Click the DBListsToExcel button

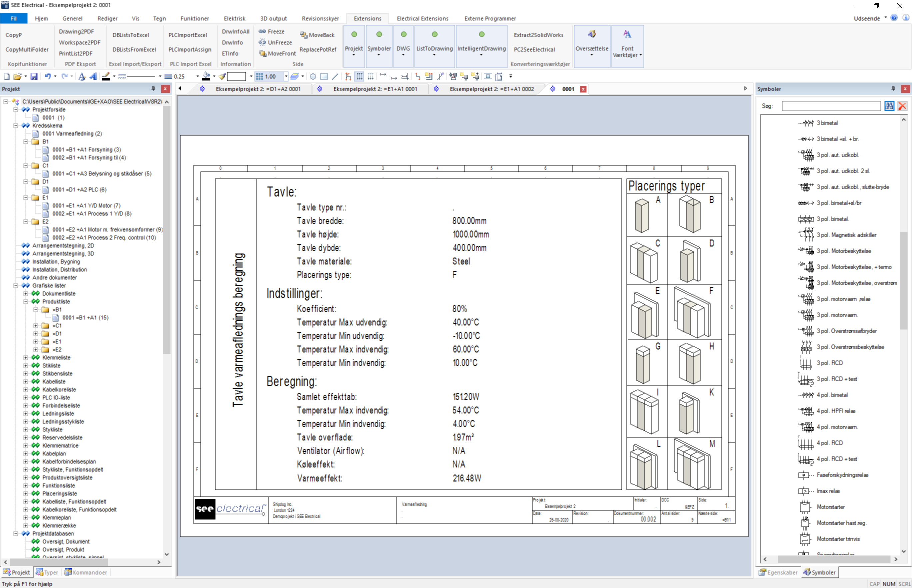click(131, 35)
